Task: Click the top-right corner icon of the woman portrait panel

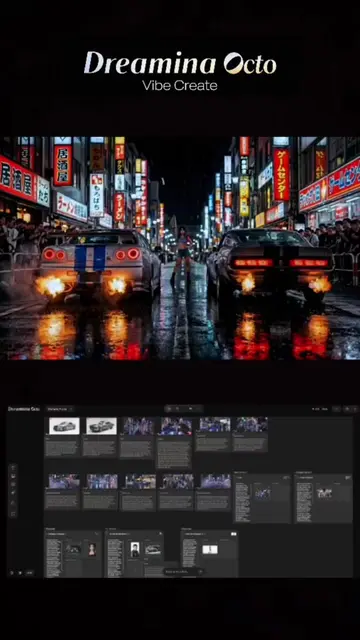Action: coord(97,533)
